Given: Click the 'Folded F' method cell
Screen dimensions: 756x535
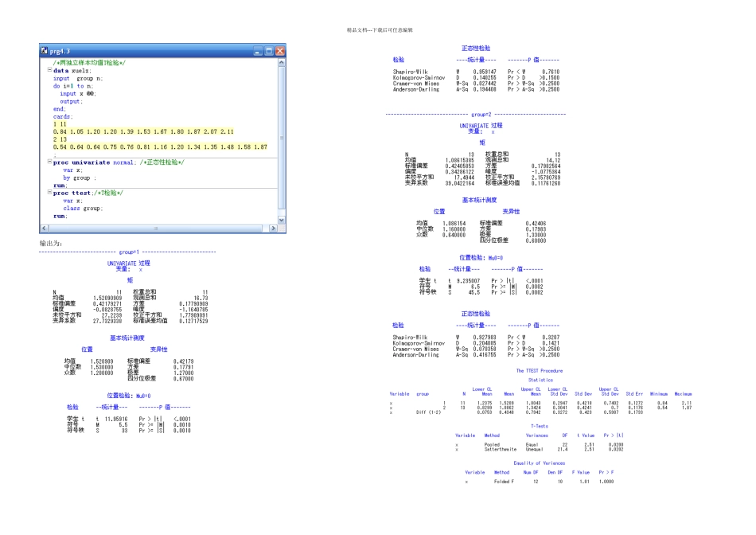Looking at the screenshot, I should point(504,482).
